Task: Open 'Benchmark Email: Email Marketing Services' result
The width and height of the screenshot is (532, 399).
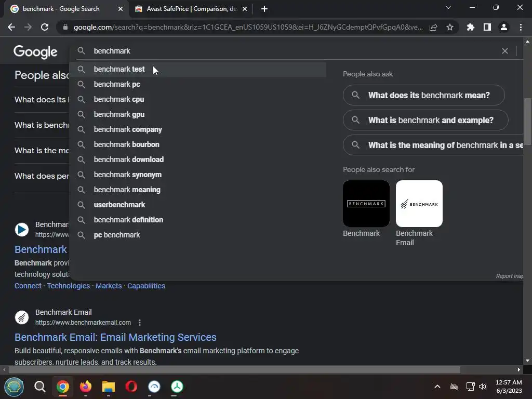Action: (x=115, y=337)
